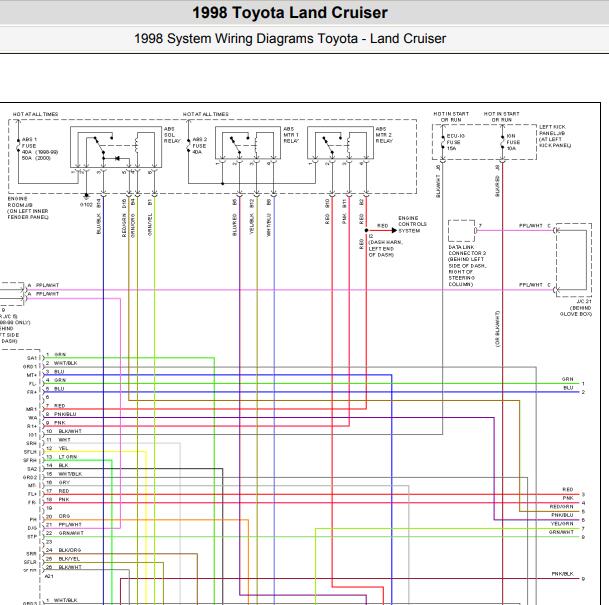Click the '11 WHT' pin label

(x=58, y=440)
